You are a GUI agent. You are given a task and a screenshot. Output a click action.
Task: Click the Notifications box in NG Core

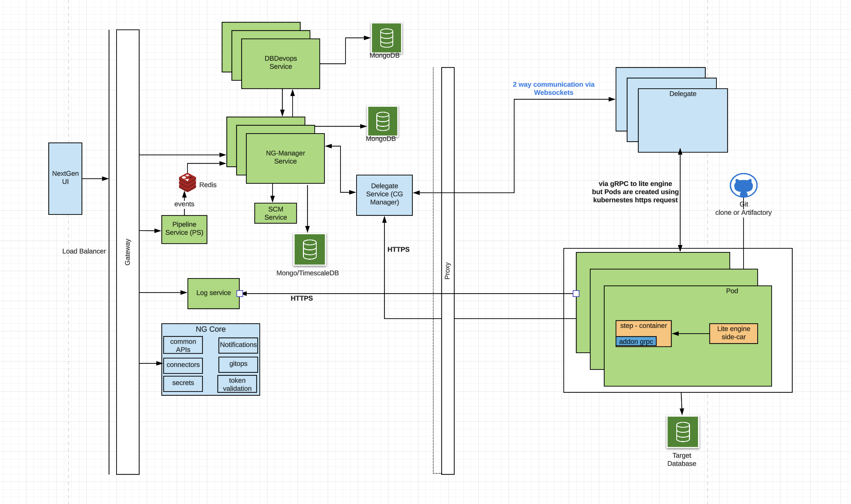[238, 345]
